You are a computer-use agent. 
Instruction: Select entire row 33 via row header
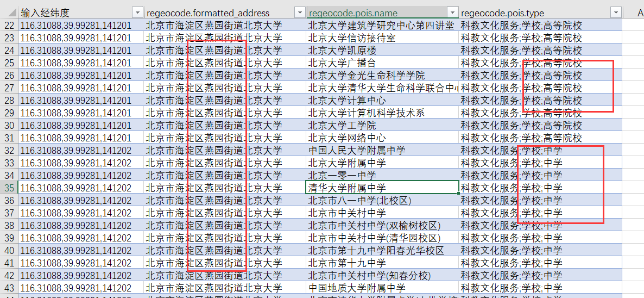tap(9, 163)
